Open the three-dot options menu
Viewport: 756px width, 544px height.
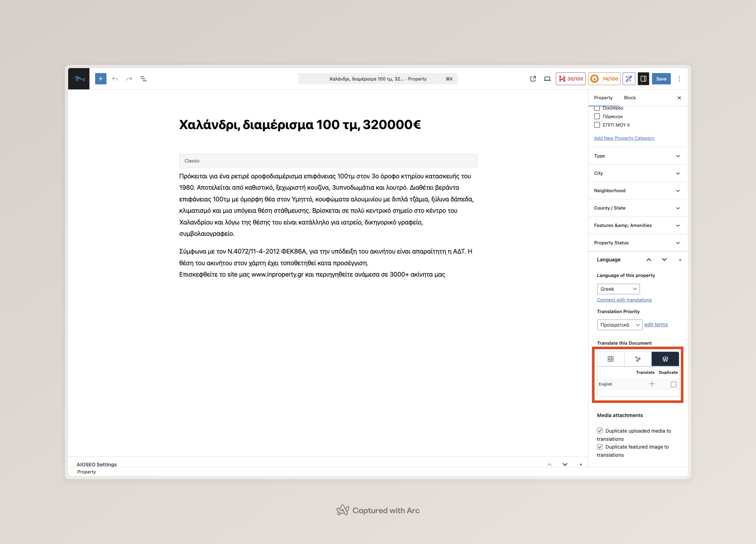679,79
